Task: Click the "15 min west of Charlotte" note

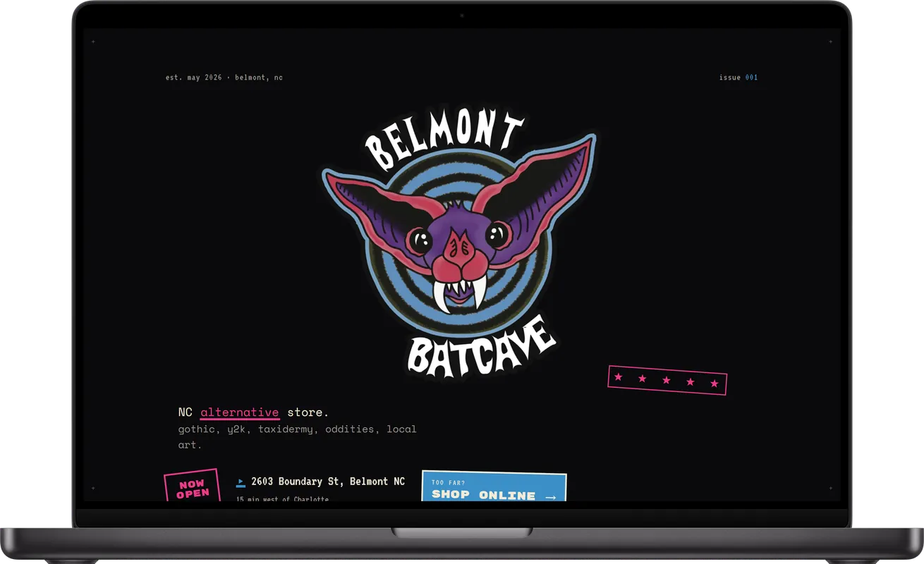Action: tap(282, 498)
